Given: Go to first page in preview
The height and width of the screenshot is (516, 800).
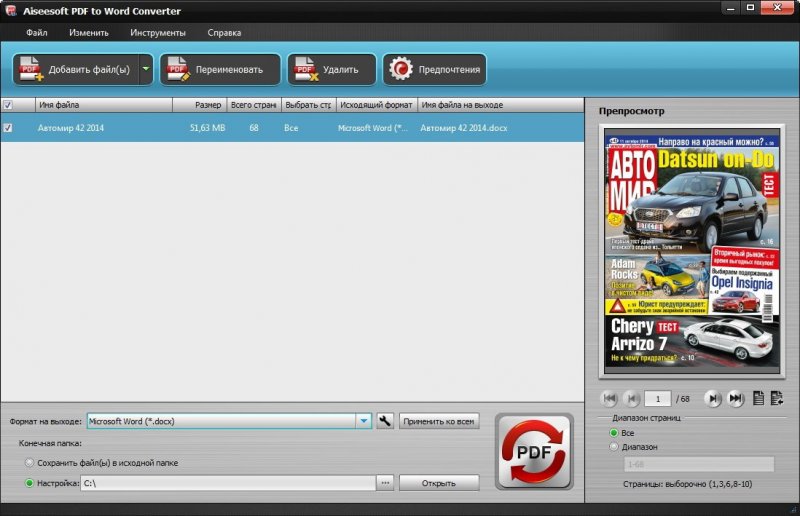Looking at the screenshot, I should point(609,399).
